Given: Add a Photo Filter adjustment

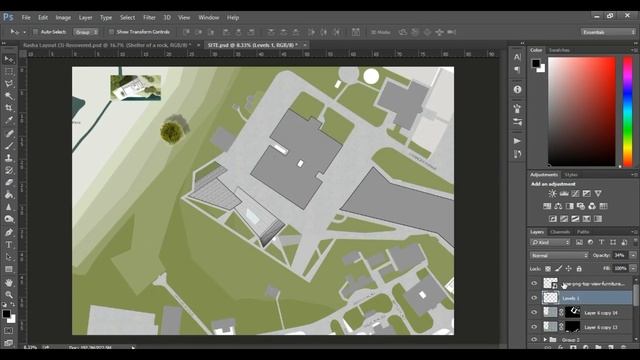Looking at the screenshot, I should [581, 206].
